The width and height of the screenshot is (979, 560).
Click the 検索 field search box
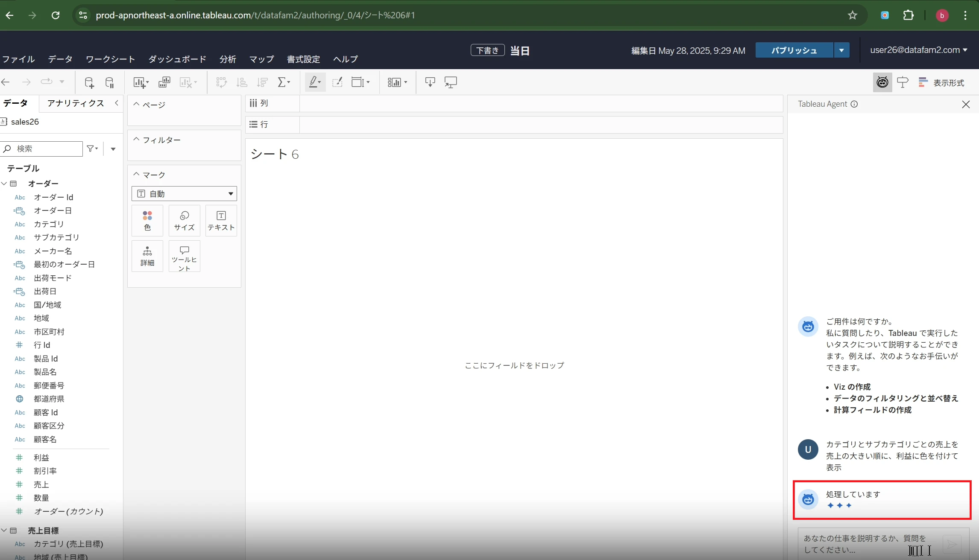pos(41,149)
